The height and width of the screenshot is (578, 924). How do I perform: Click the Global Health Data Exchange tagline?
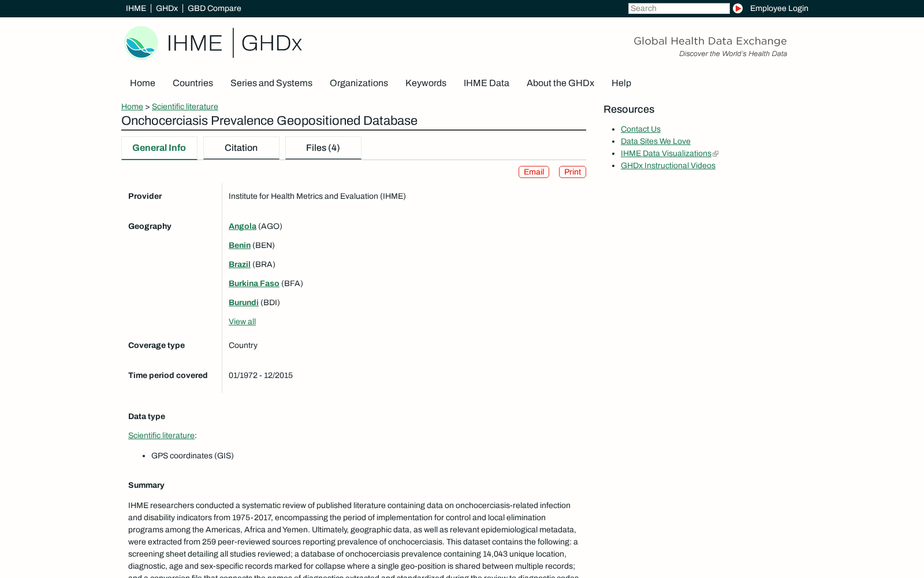710,41
